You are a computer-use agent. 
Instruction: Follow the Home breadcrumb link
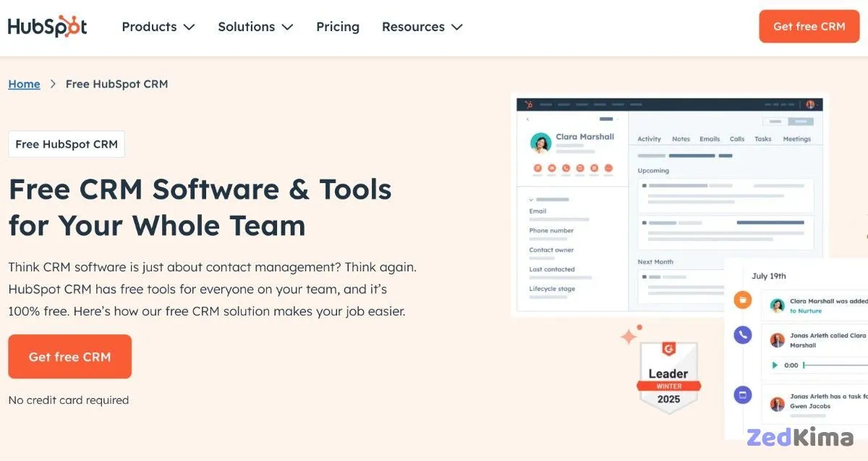(24, 84)
